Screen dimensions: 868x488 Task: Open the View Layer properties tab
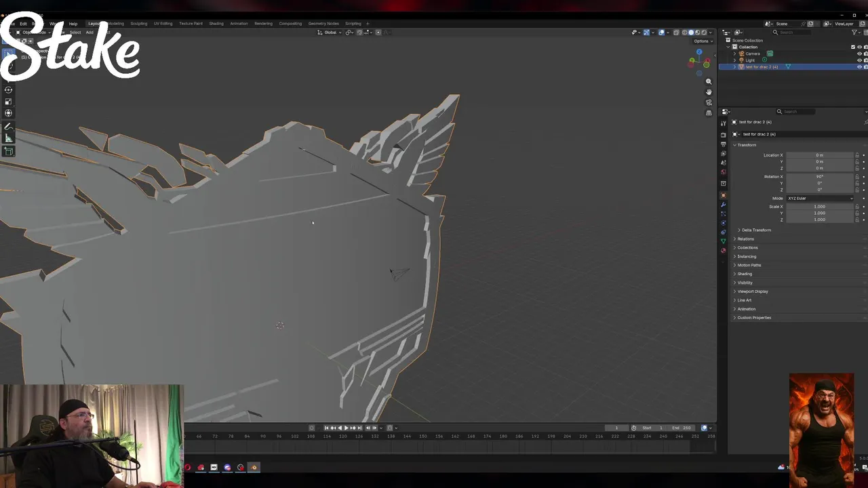[x=724, y=153]
